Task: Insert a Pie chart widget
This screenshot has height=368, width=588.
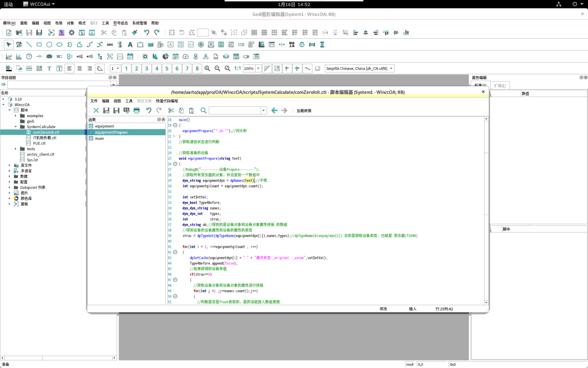Action: coord(166,56)
